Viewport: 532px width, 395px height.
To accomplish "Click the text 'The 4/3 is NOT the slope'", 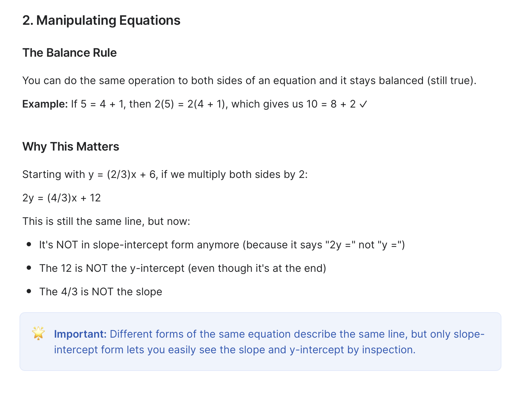I will (101, 292).
